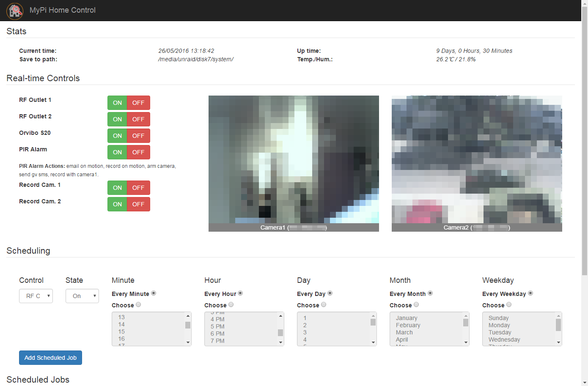Click Weekday list scroll down arrow
Screen dimensions: 588x386
[558, 342]
